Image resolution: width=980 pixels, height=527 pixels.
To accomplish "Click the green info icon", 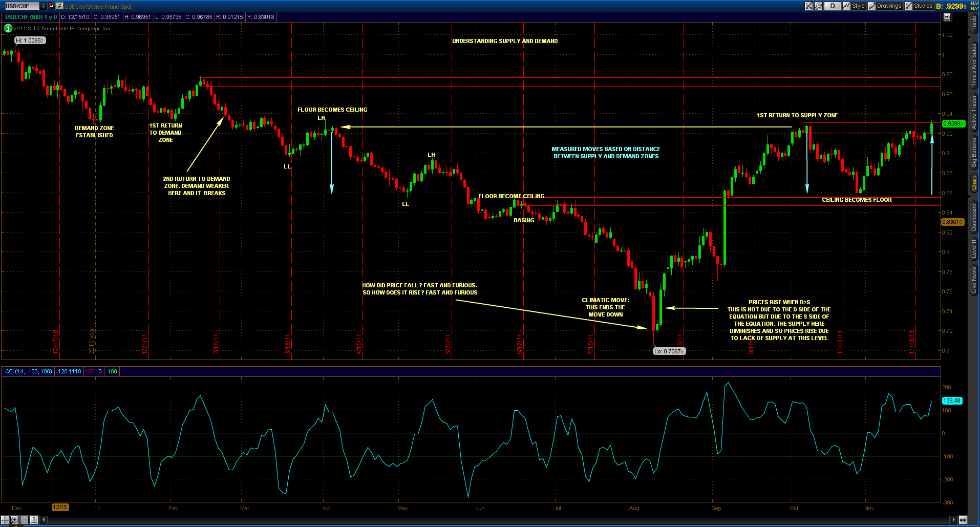I will tap(8, 28).
